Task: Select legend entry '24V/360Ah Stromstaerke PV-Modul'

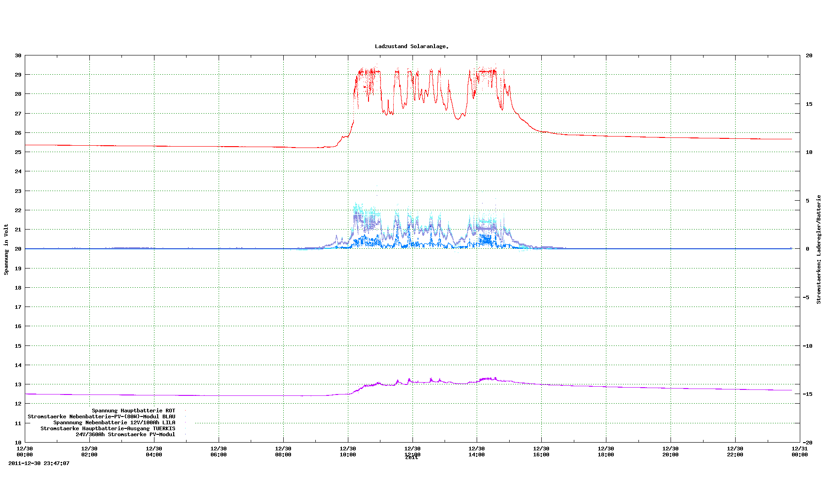Action: coord(125,434)
